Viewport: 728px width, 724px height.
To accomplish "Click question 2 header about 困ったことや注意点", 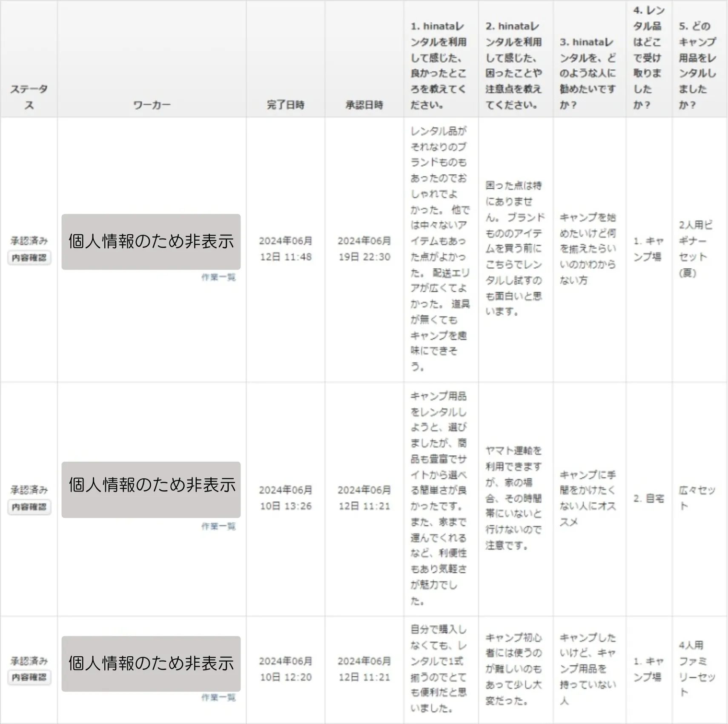I will (514, 65).
